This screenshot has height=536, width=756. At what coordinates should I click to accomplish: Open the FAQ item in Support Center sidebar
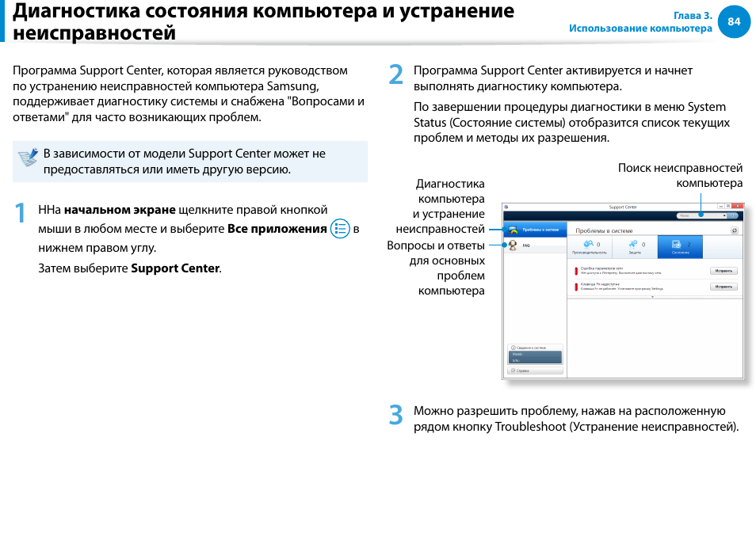[535, 245]
